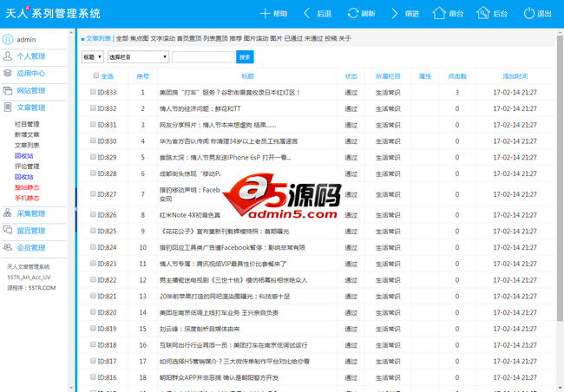Expand 应用中心 sidebar section

31,74
